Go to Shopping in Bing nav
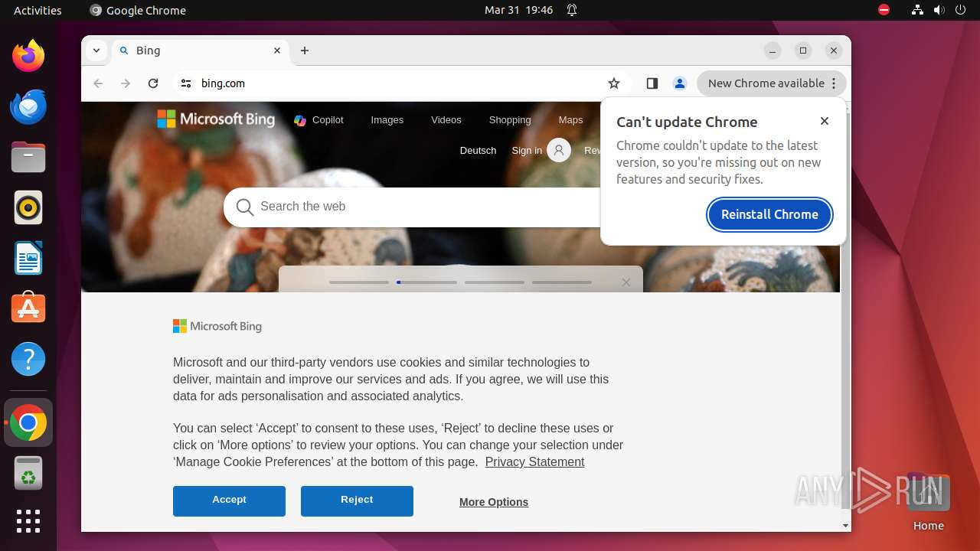Screen dimensions: 980x551 pyautogui.click(x=510, y=120)
